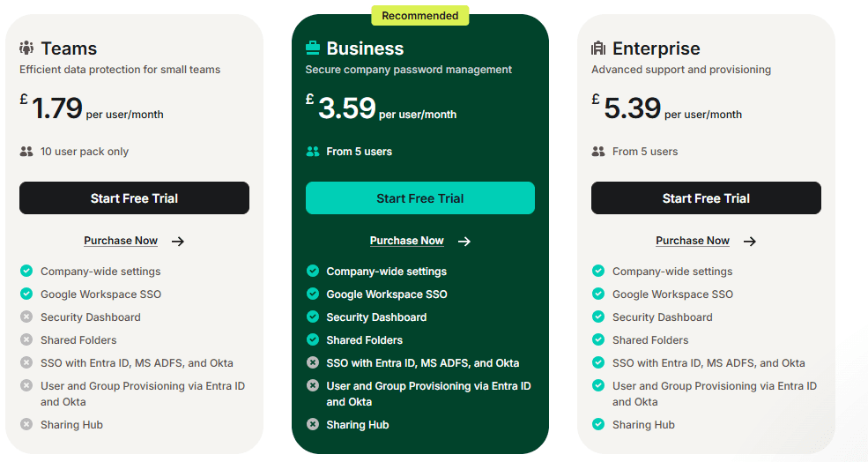Start the free trial for Business plan
Screen dimensions: 868x462
pyautogui.click(x=420, y=198)
